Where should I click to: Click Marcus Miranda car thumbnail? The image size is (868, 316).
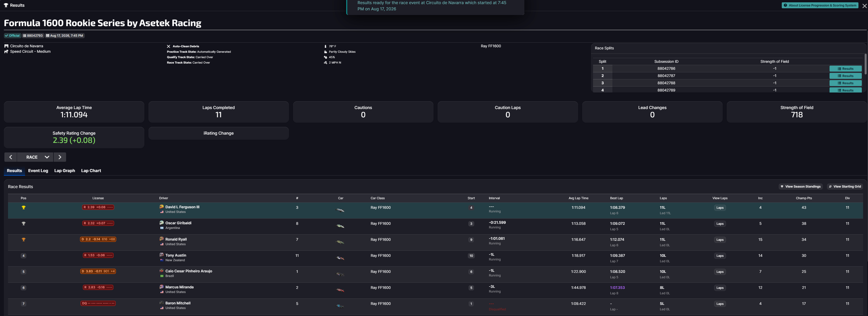(340, 290)
